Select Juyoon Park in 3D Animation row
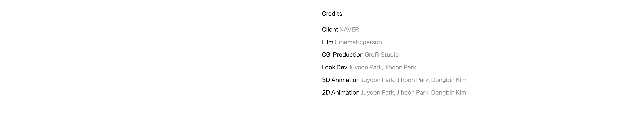The width and height of the screenshot is (644, 113). [x=377, y=80]
